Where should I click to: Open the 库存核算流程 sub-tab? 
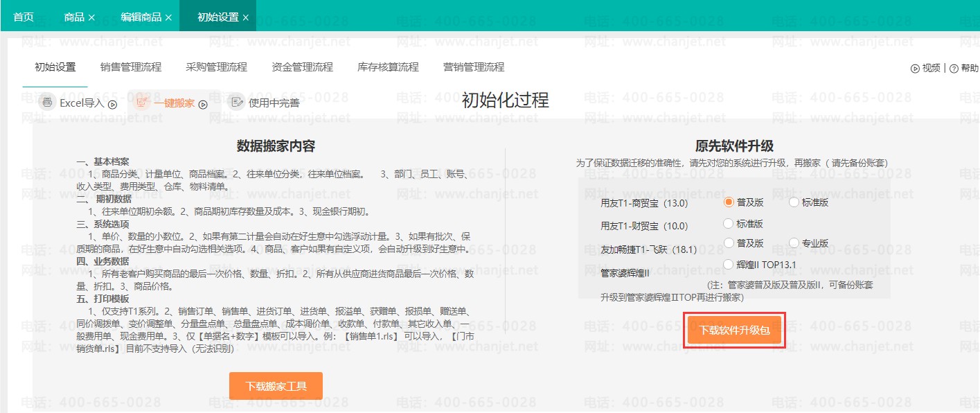389,67
